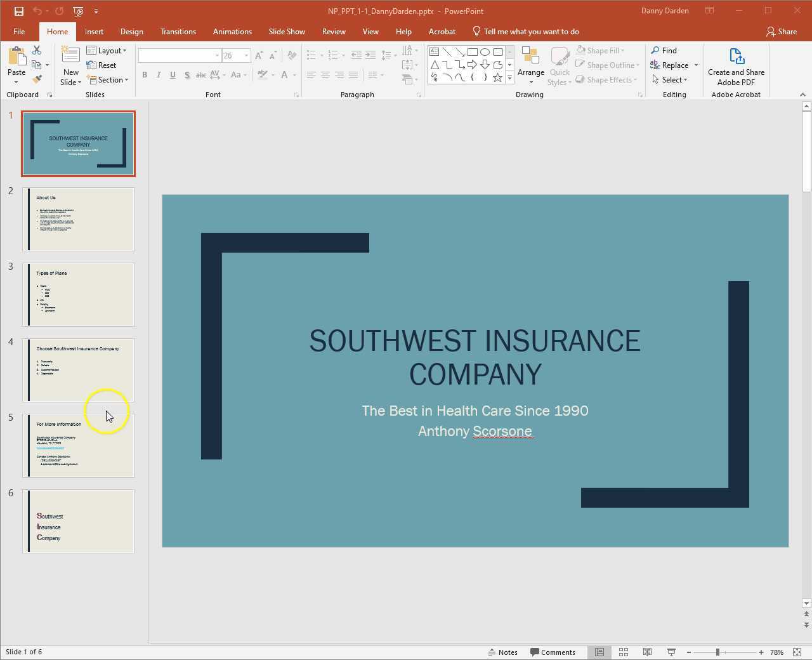Apply italic formatting to text
Image resolution: width=812 pixels, height=660 pixels.
pyautogui.click(x=159, y=75)
